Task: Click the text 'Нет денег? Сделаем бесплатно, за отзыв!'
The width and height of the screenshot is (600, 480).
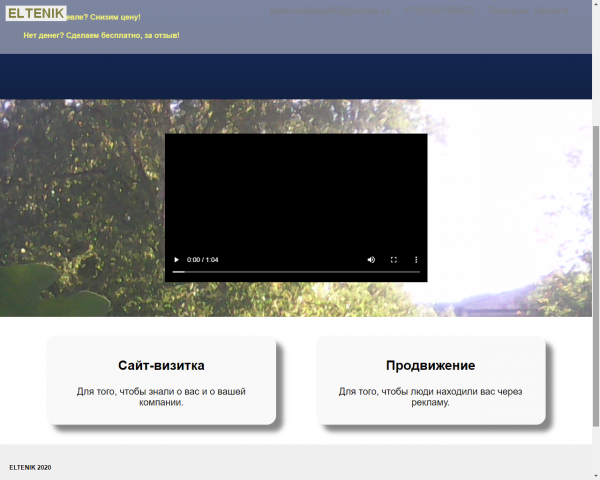Action: pyautogui.click(x=101, y=36)
